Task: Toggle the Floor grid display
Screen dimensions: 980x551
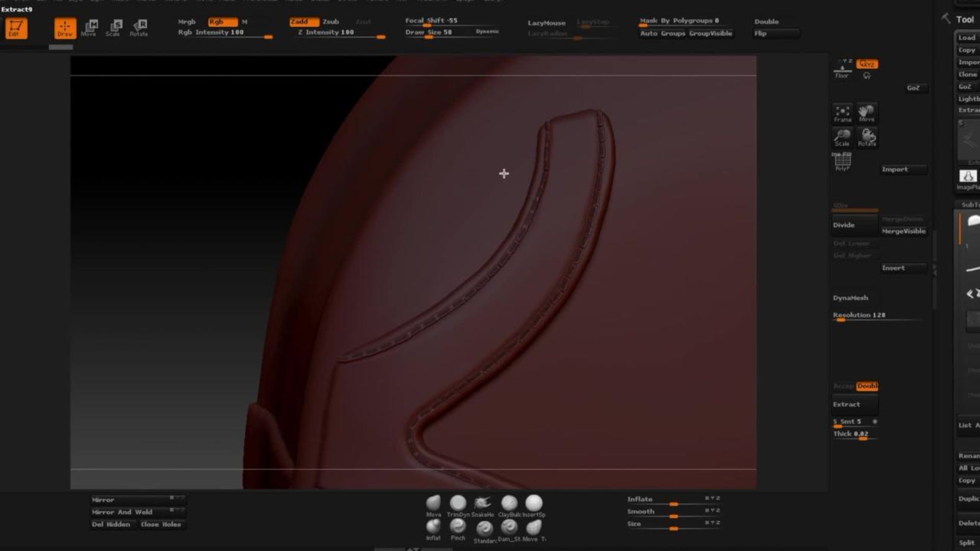Action: (842, 69)
